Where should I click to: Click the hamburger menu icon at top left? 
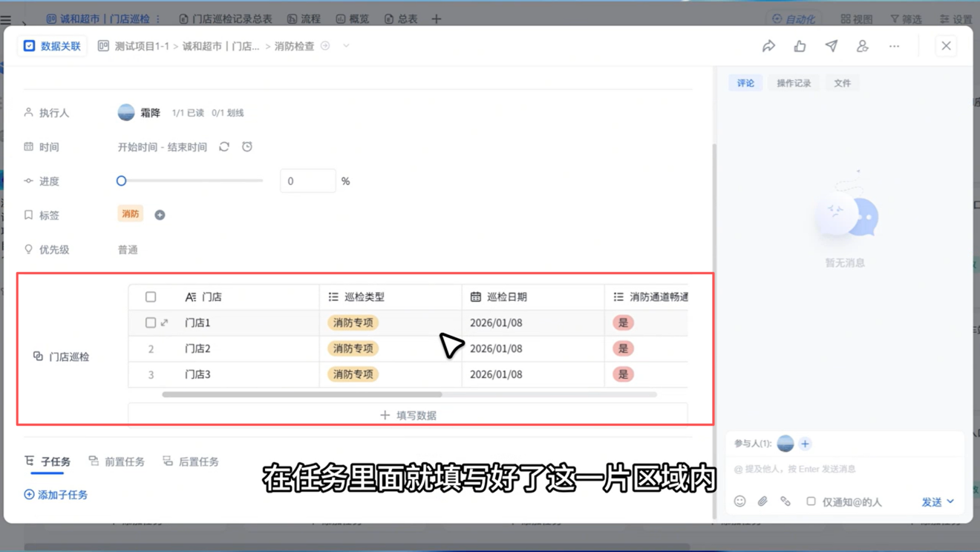[x=6, y=19]
